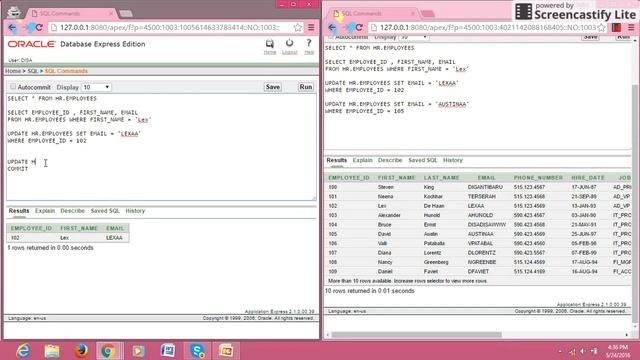View the History tab in left window
Image resolution: width=640 pixels, height=360 pixels.
click(x=135, y=211)
